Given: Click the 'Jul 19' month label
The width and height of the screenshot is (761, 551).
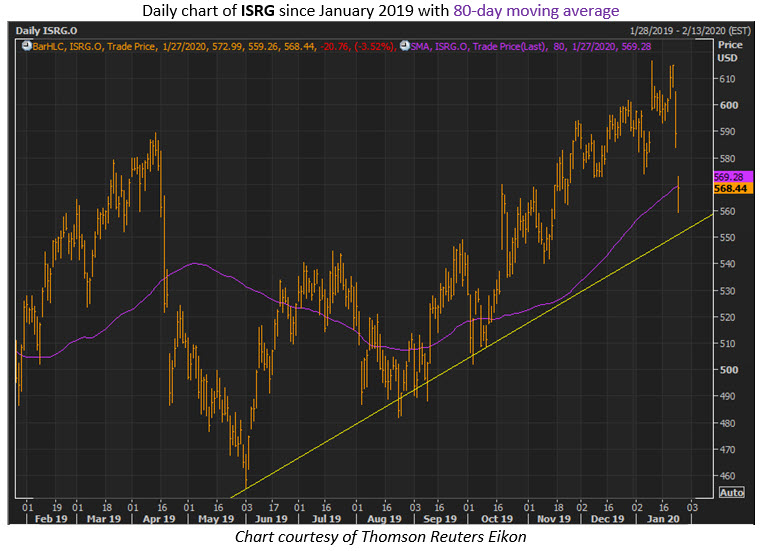Looking at the screenshot, I should pos(327,518).
